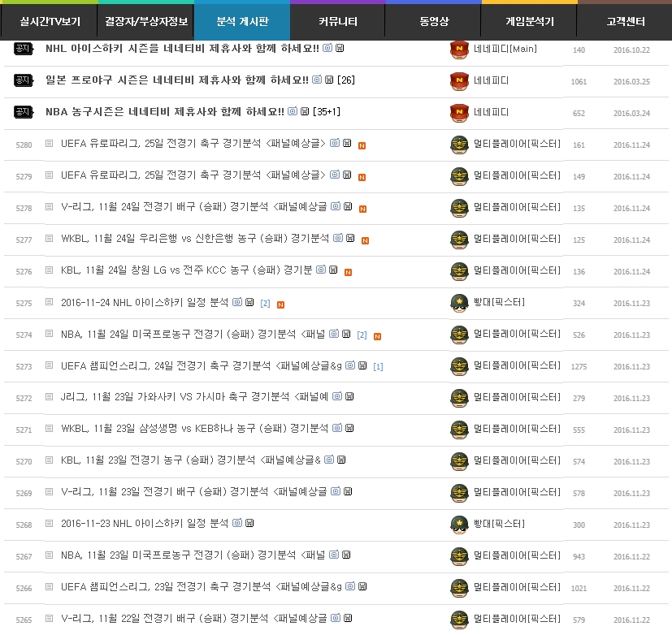Click document icon on row 5280
Viewport: 672px width, 635px height.
pyautogui.click(x=50, y=144)
